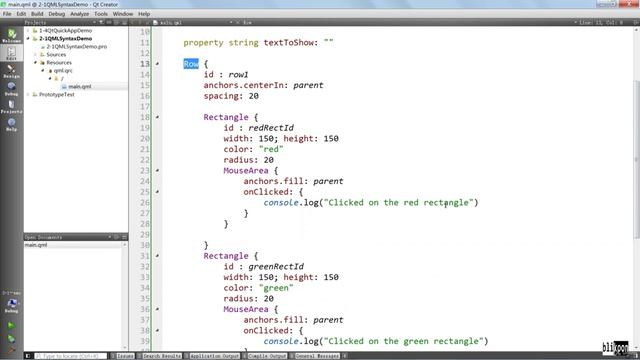This screenshot has width=640, height=360.
Task: Fold the MouseArea block at line 23
Action: [157, 171]
